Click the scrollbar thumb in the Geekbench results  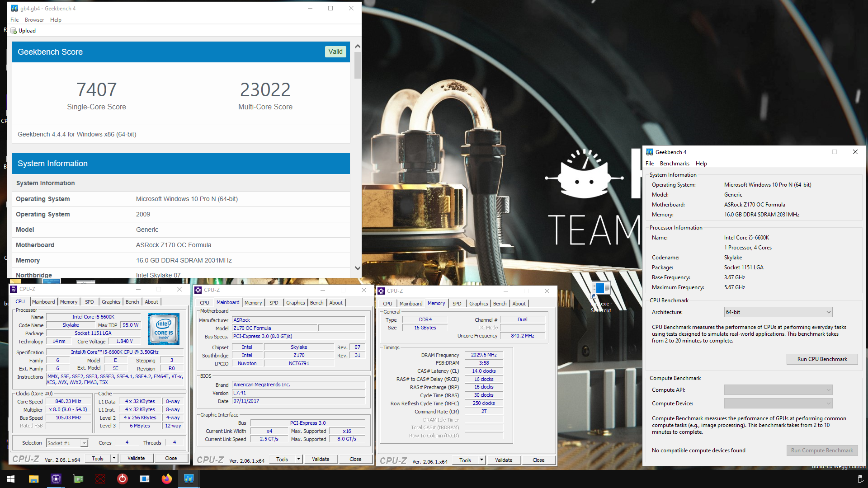[x=358, y=65]
